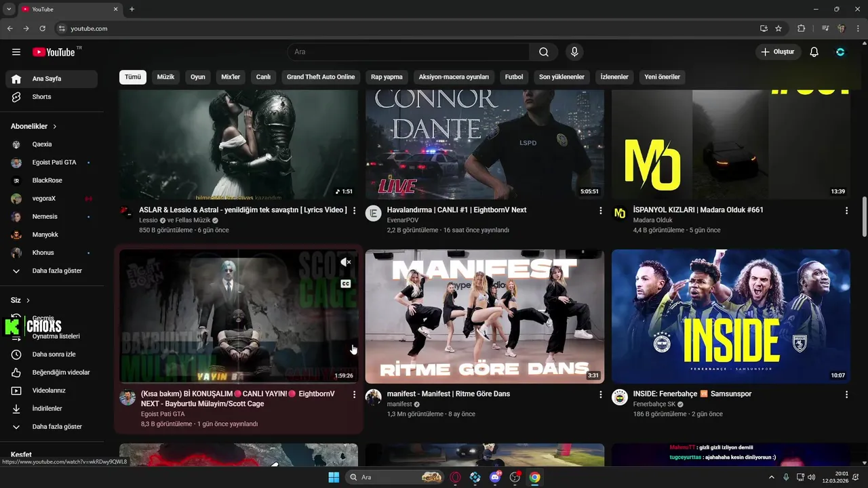Open İndirilenler downloads in sidebar
The width and height of the screenshot is (868, 488).
click(52, 409)
